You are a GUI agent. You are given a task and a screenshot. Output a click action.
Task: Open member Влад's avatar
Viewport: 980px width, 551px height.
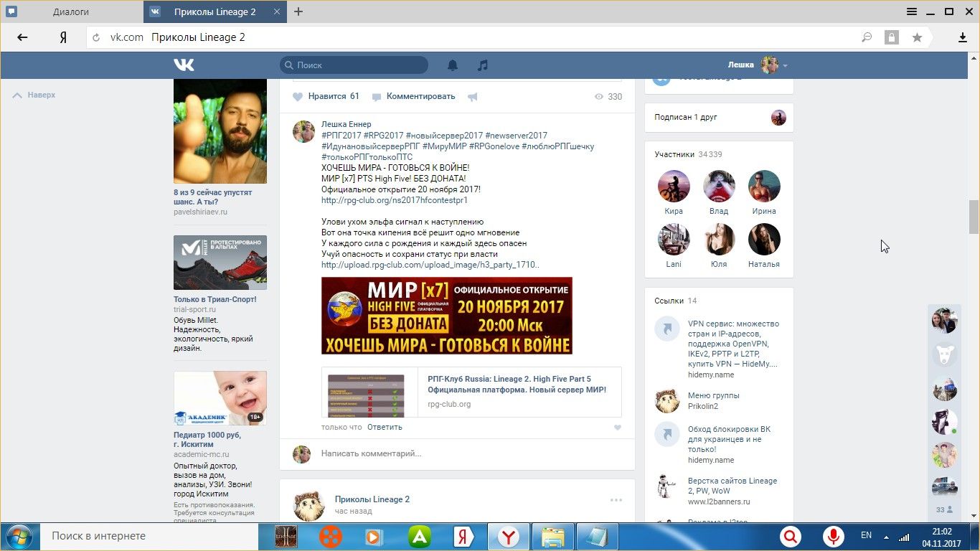(719, 187)
